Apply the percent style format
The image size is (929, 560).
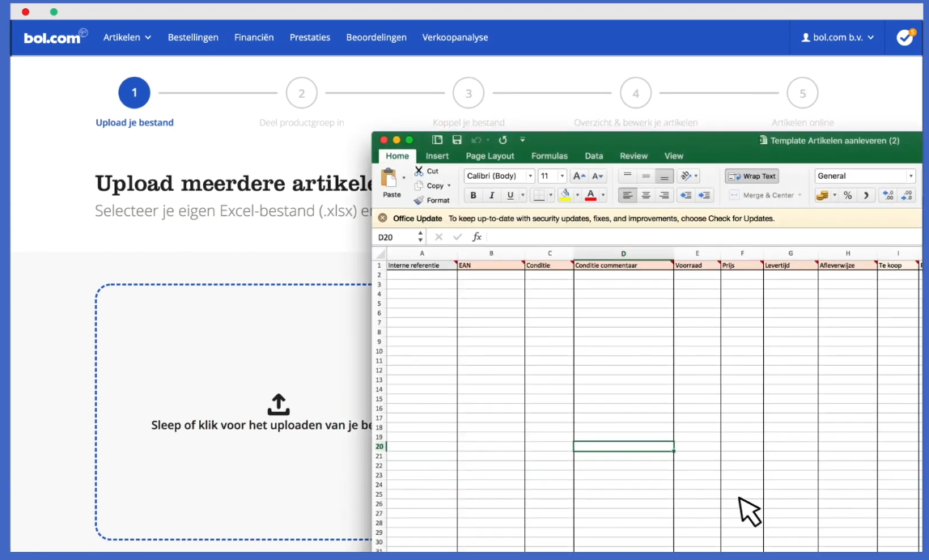tap(848, 195)
